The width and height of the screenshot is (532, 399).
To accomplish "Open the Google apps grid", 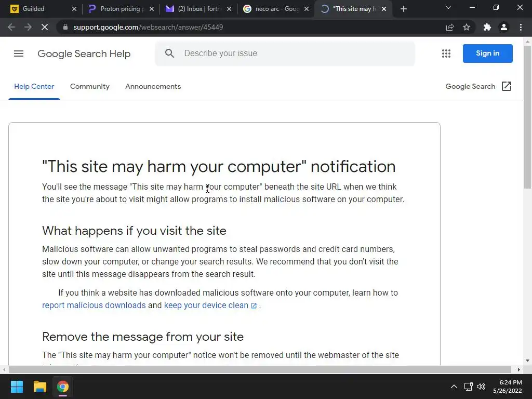I will pyautogui.click(x=446, y=54).
